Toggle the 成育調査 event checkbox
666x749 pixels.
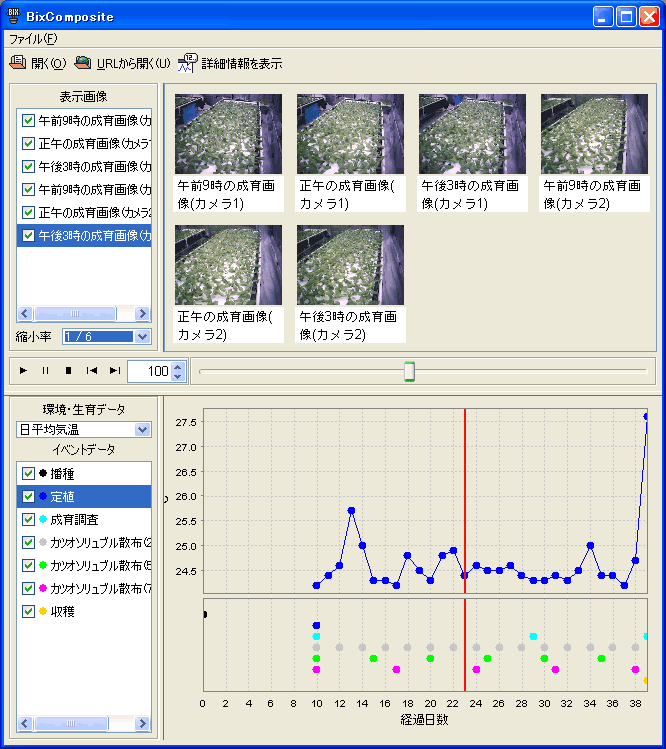(28, 519)
